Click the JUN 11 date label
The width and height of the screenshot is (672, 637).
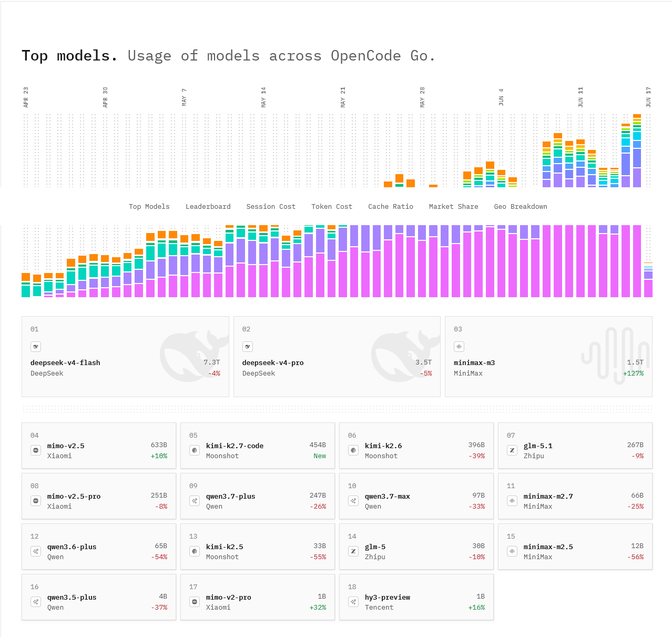(x=581, y=97)
